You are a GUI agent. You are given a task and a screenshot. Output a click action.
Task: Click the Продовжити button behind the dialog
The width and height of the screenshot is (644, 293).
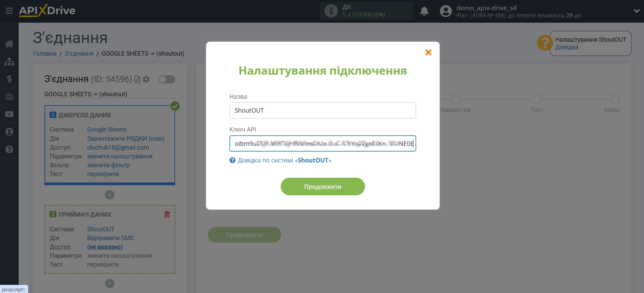(244, 235)
